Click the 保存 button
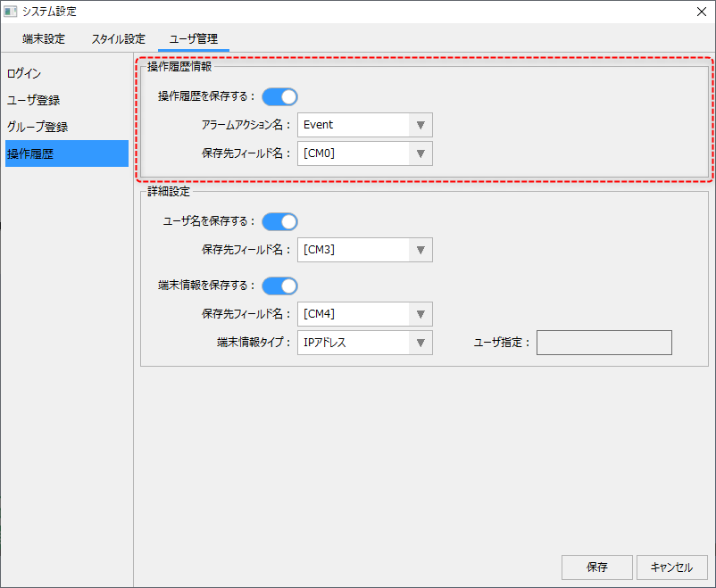The image size is (716, 588). [596, 567]
